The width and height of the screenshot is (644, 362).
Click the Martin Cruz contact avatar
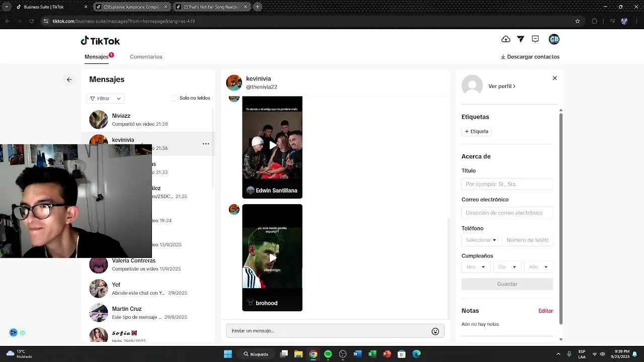(99, 313)
